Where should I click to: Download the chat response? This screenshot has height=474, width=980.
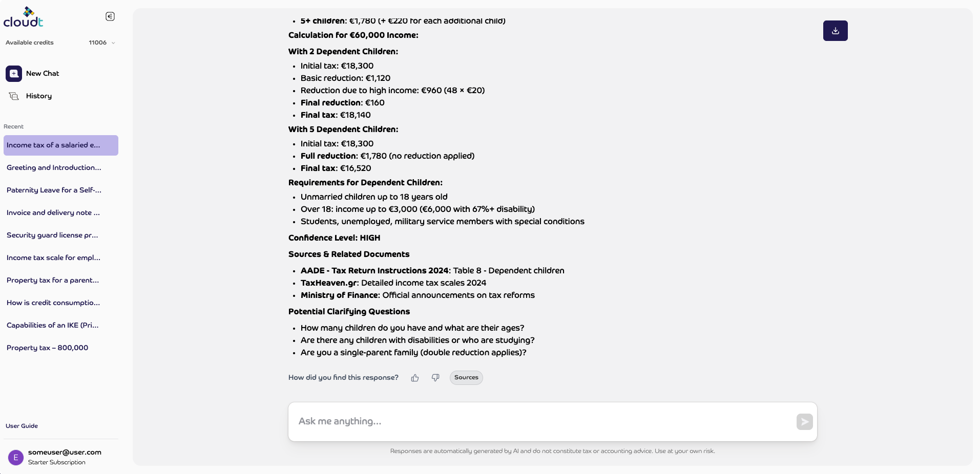tap(835, 31)
